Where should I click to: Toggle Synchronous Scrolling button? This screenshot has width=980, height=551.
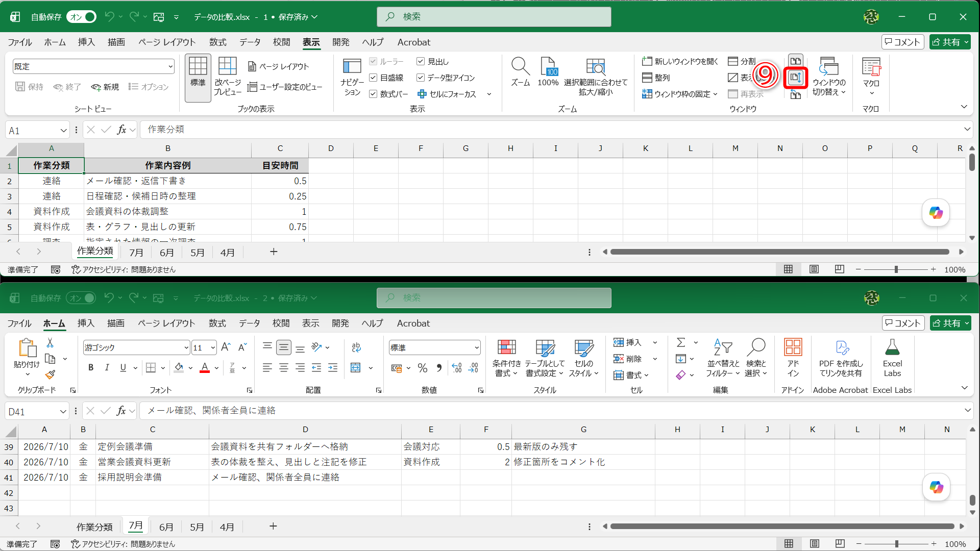[x=796, y=78]
